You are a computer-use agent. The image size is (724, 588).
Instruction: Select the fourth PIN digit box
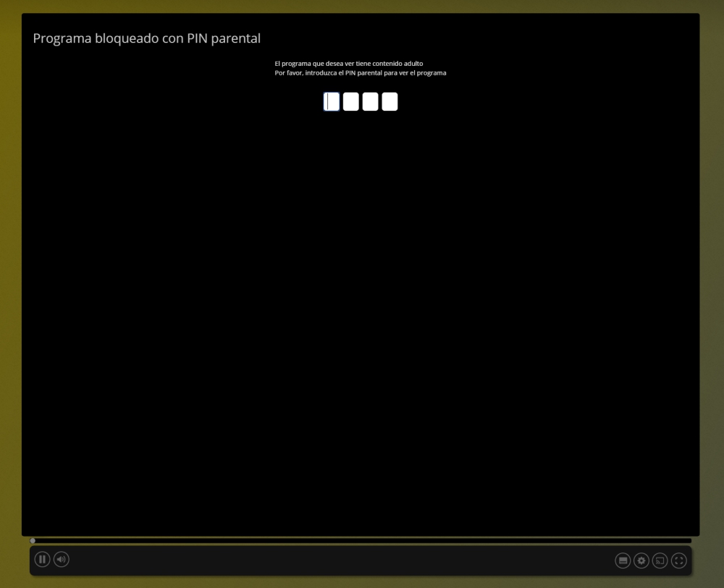pos(390,102)
